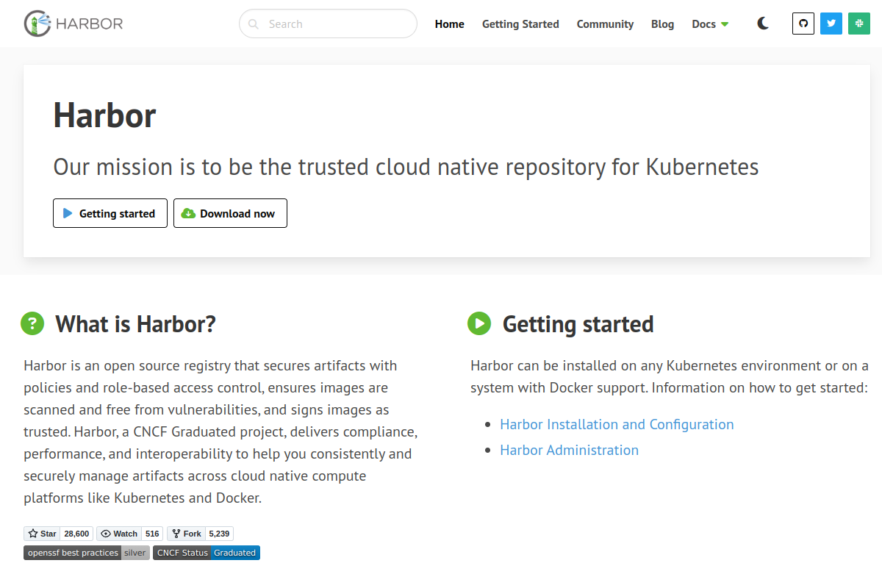This screenshot has height=588, width=882.
Task: Open the Harbor Administration link
Action: click(x=569, y=450)
